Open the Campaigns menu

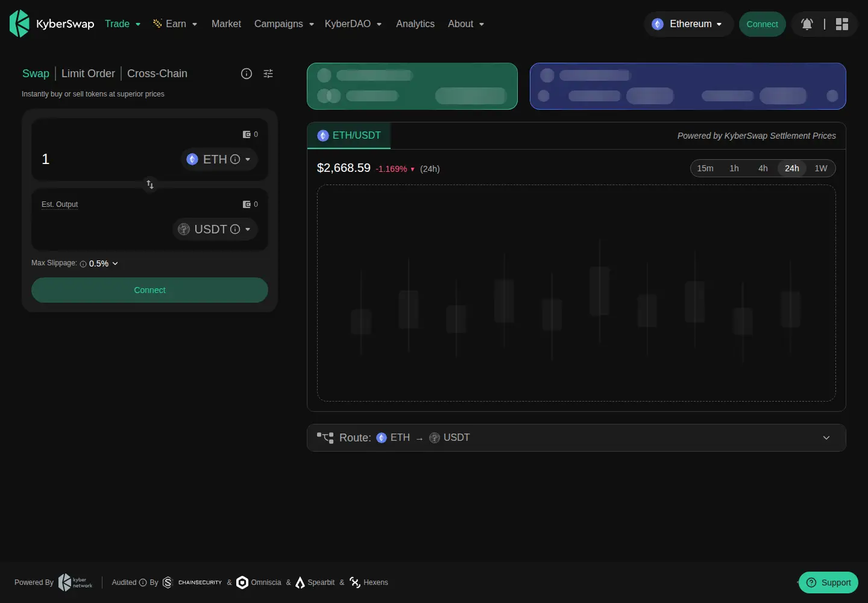coord(285,24)
